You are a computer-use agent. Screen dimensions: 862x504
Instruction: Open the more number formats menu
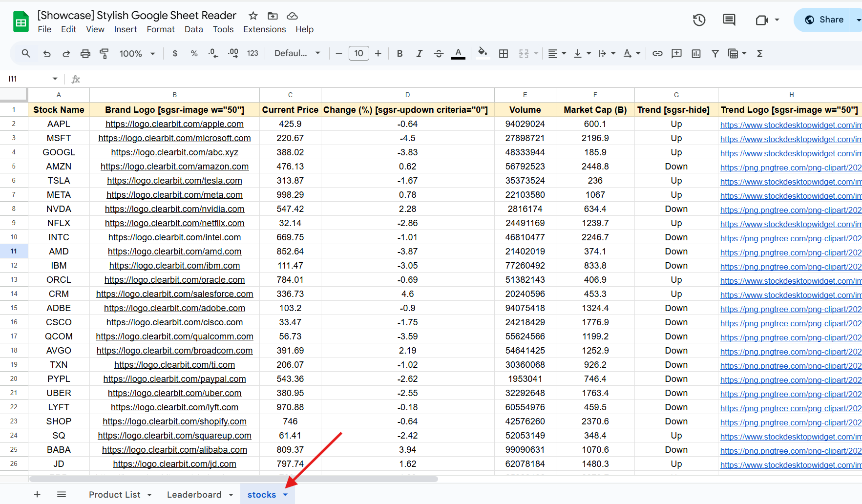(252, 53)
